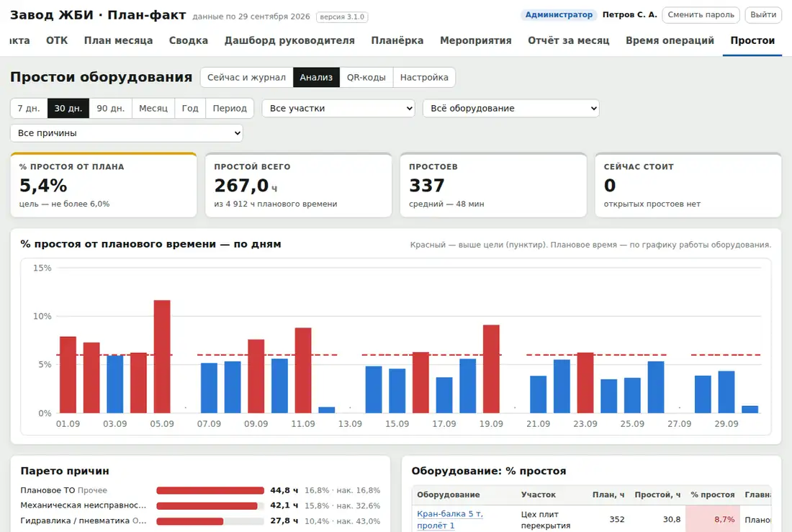This screenshot has width=792, height=532.
Task: Switch to the QR-коды tab
Action: click(x=366, y=77)
